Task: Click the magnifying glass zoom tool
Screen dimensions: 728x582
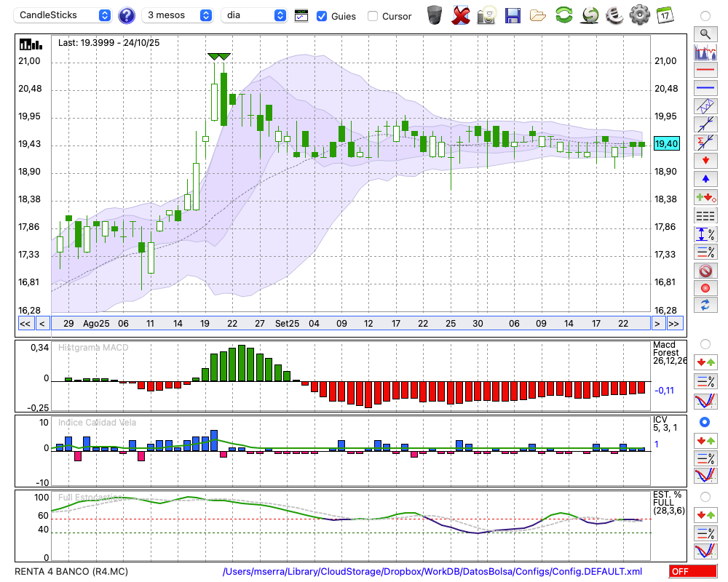Action: coord(705,33)
